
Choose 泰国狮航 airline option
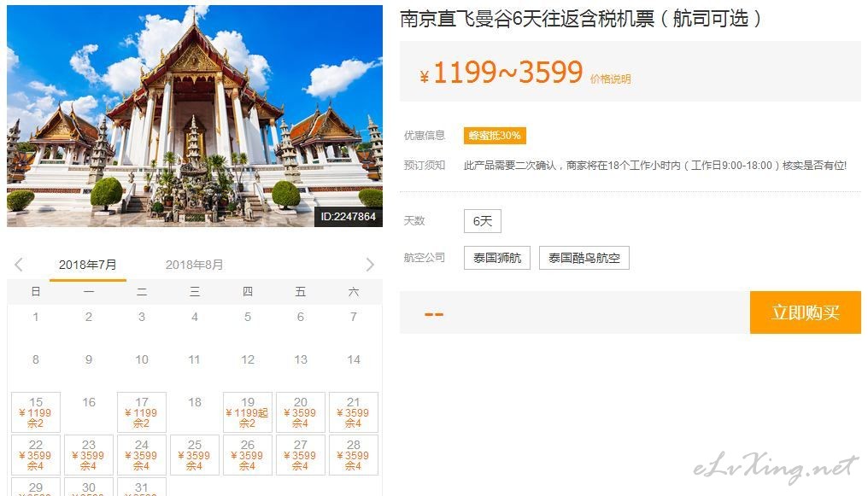click(497, 258)
